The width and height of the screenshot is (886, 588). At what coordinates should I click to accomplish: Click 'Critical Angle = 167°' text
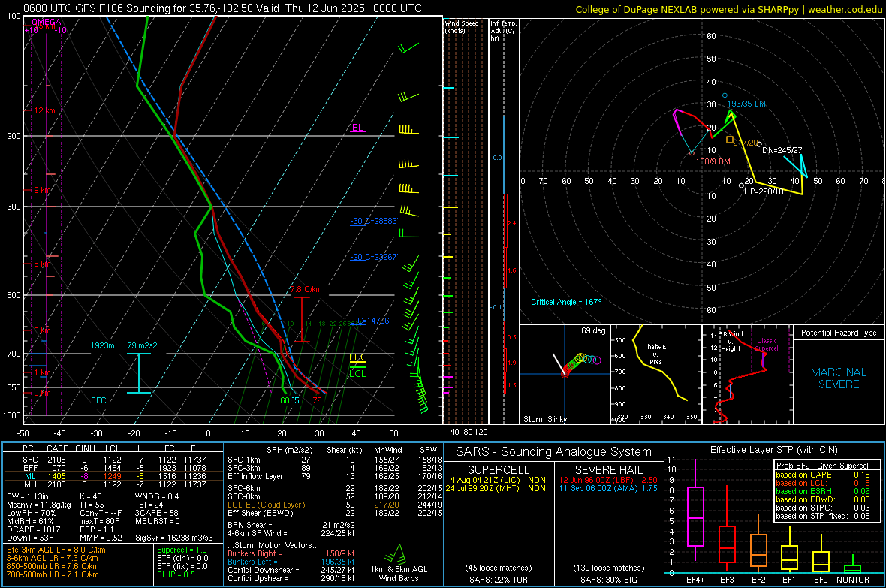click(x=566, y=302)
